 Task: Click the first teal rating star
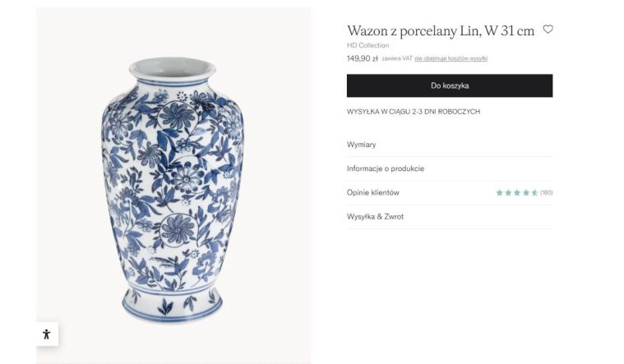click(x=499, y=192)
